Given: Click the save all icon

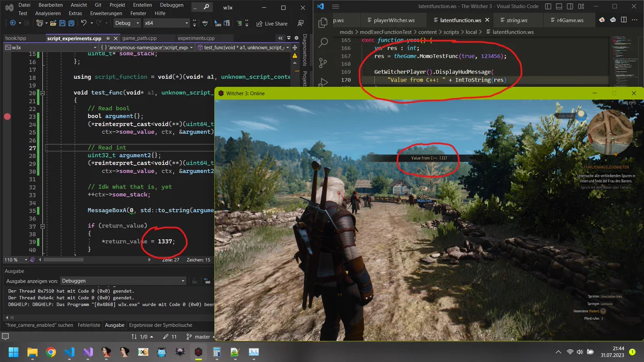Looking at the screenshot, I should [71, 24].
